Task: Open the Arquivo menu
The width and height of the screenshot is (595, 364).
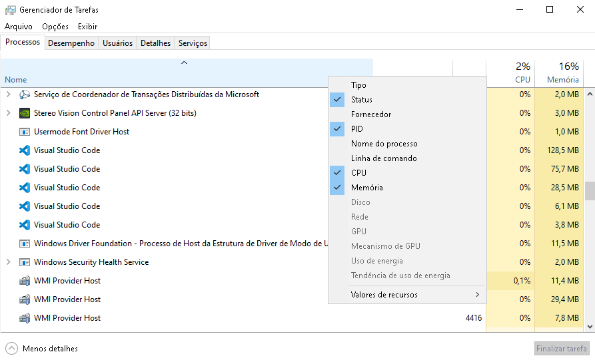Action: [18, 27]
